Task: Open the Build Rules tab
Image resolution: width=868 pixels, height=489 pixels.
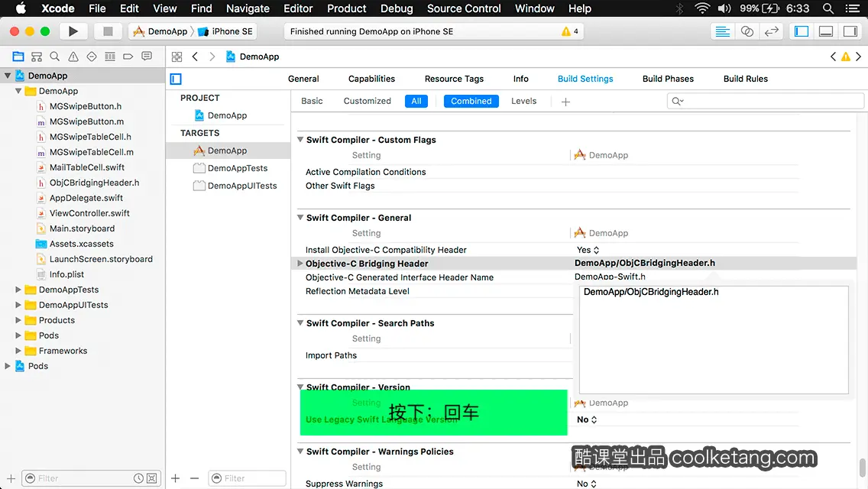Action: tap(746, 79)
